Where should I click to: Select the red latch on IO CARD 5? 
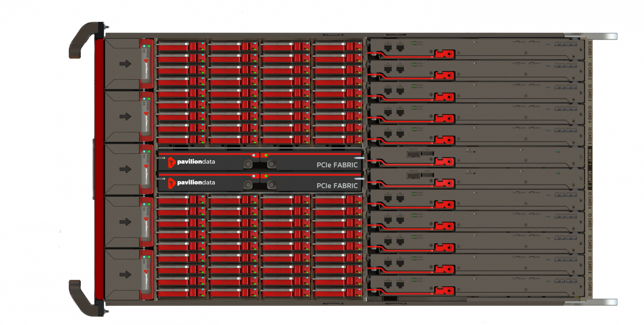[444, 140]
